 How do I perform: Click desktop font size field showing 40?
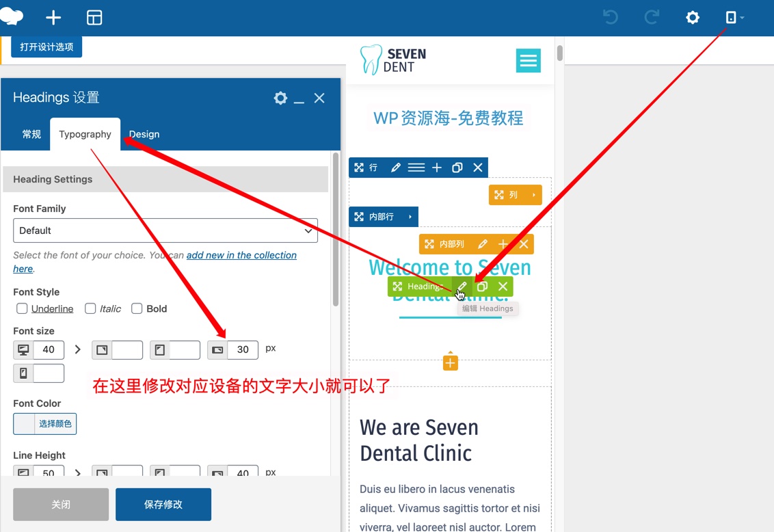coord(49,349)
